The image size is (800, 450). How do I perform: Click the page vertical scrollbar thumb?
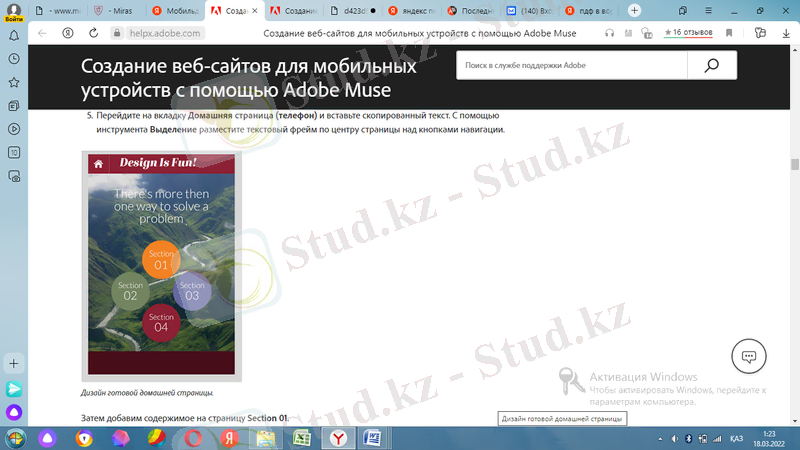tap(794, 165)
